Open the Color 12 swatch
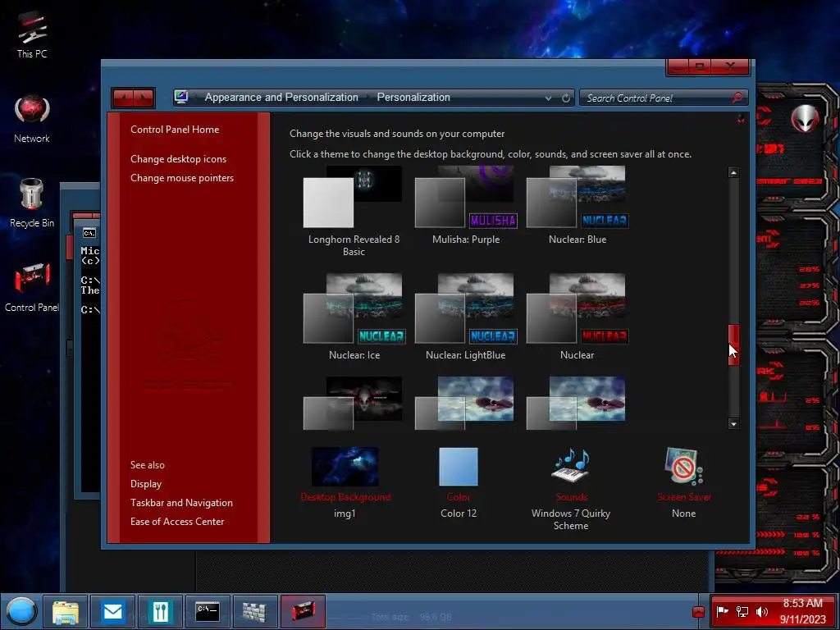Viewport: 840px width, 630px height. coord(459,467)
